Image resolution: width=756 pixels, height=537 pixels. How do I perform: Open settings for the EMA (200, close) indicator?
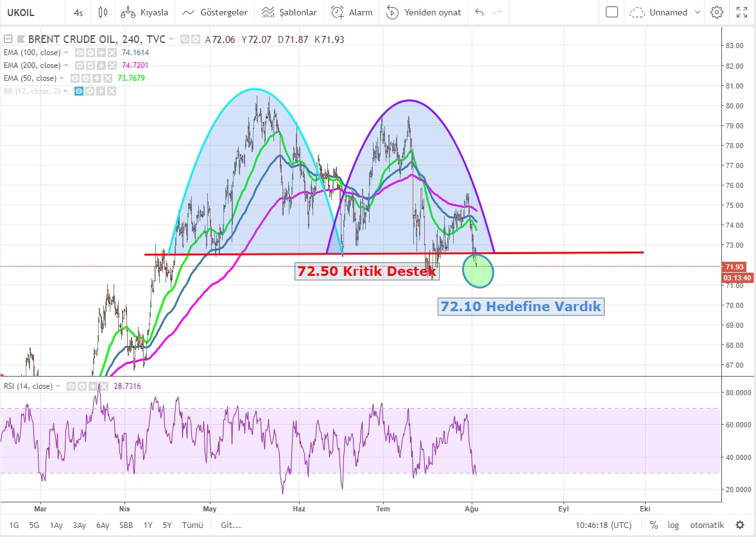coord(89,65)
